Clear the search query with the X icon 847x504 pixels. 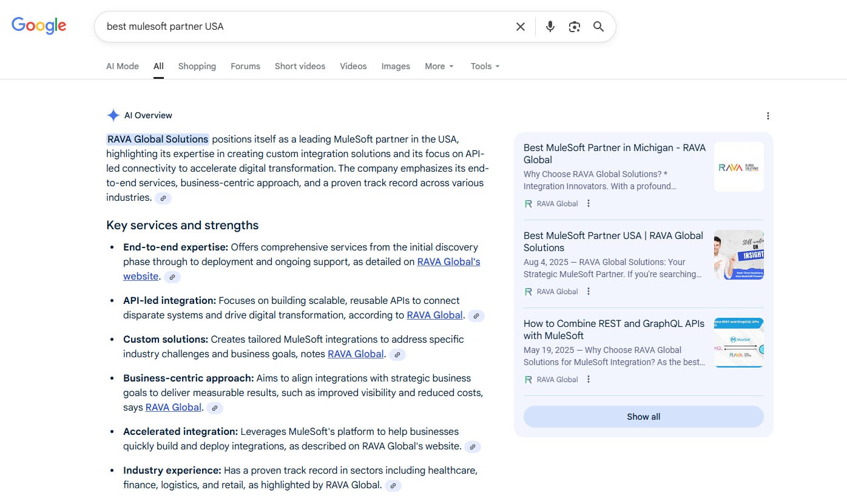point(520,26)
